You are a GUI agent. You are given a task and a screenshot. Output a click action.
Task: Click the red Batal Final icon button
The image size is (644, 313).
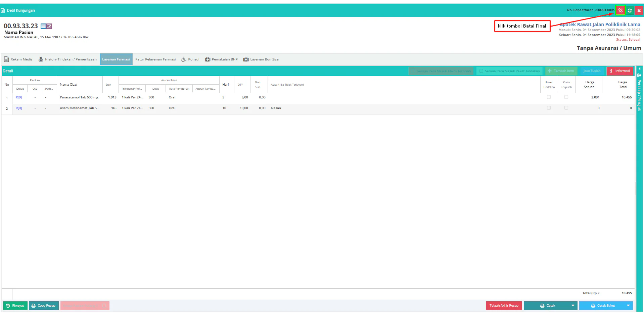pos(620,10)
